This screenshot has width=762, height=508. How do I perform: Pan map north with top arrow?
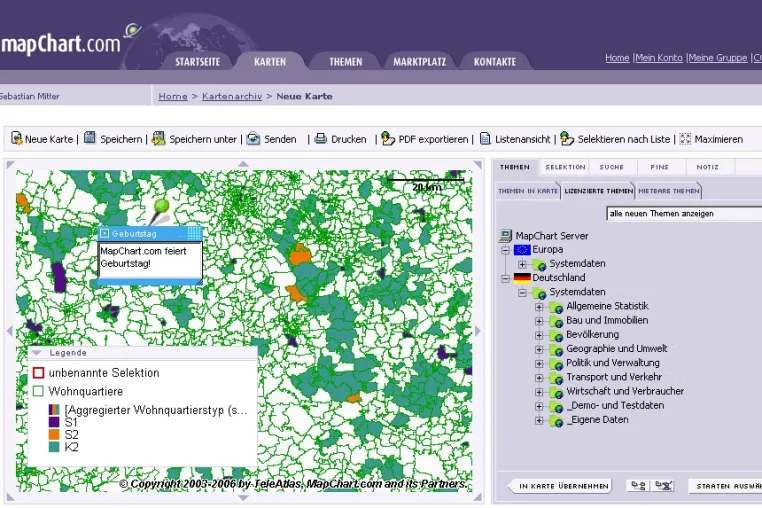[x=243, y=164]
